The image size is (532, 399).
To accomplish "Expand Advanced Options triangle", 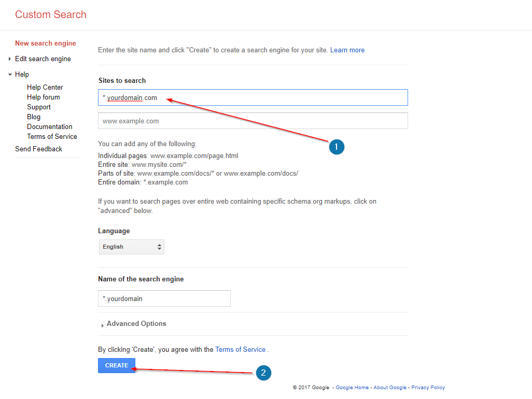I will (103, 325).
